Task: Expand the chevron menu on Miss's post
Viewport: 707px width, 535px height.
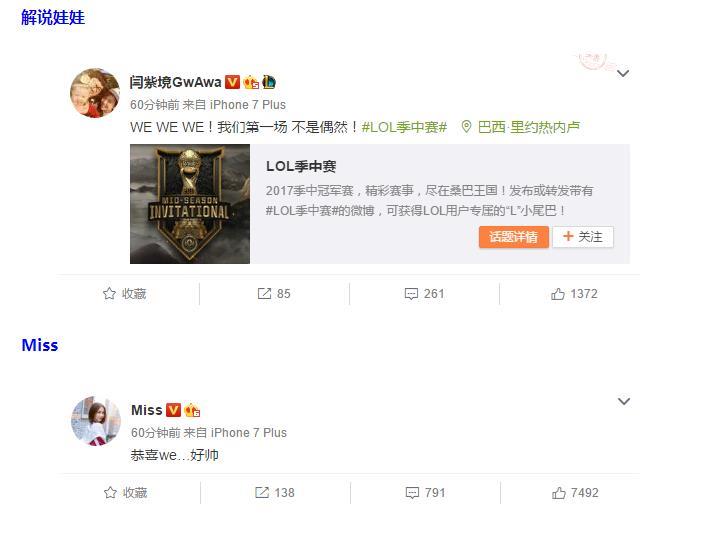Action: (x=624, y=401)
